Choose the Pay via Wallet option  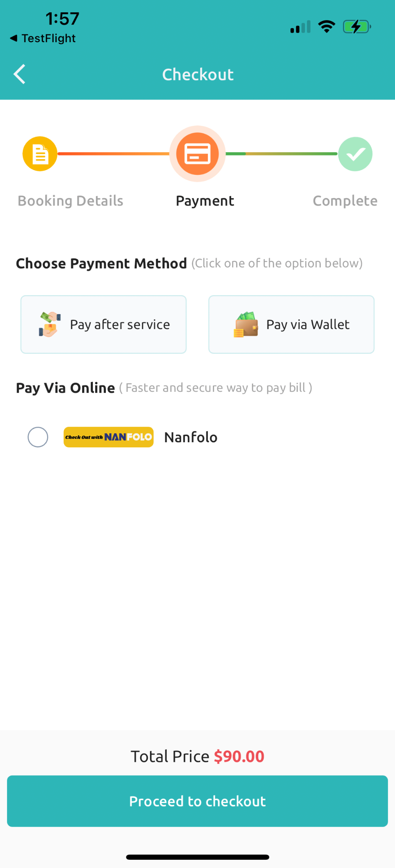292,324
